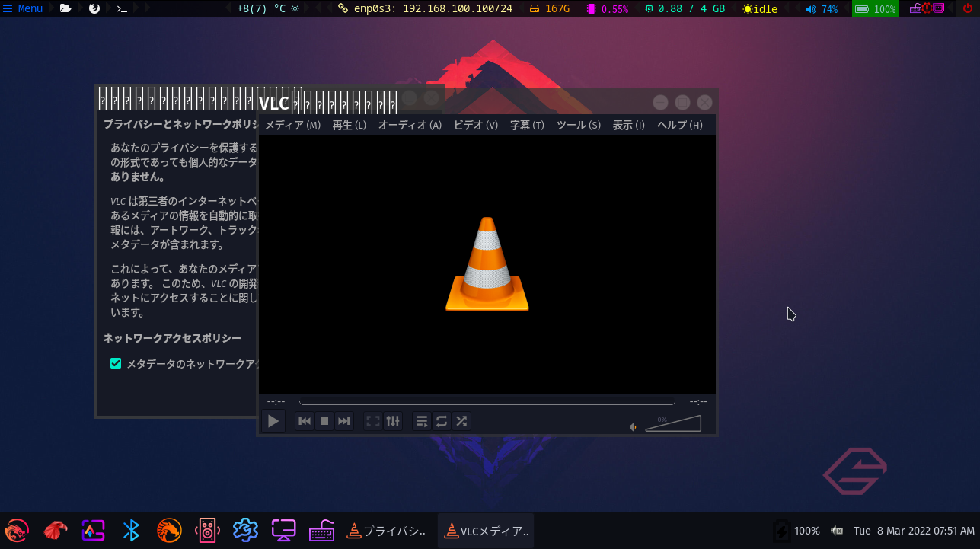Open the 表示 (I) menu
Image resolution: width=980 pixels, height=549 pixels.
pyautogui.click(x=629, y=125)
